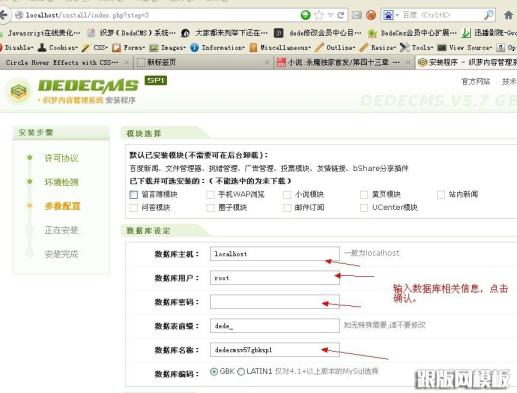Click the orange round blocker icon
The width and height of the screenshot is (517, 393).
pyautogui.click(x=371, y=15)
